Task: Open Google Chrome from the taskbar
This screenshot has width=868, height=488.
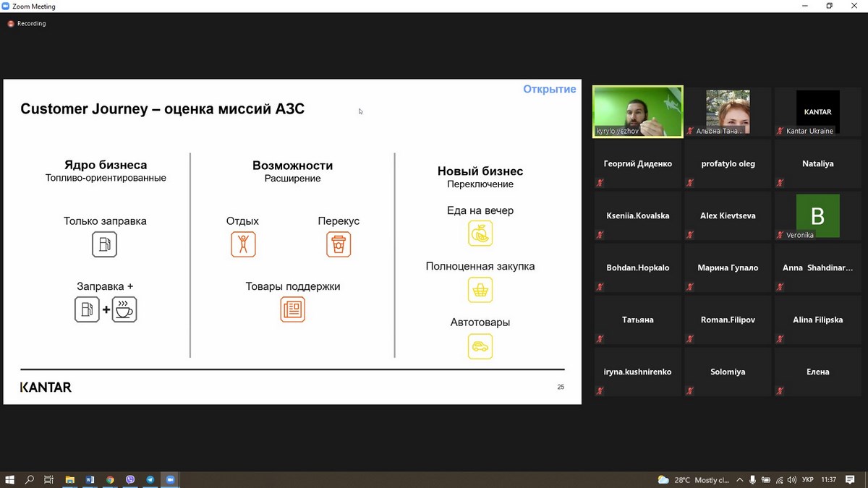Action: coord(110,479)
